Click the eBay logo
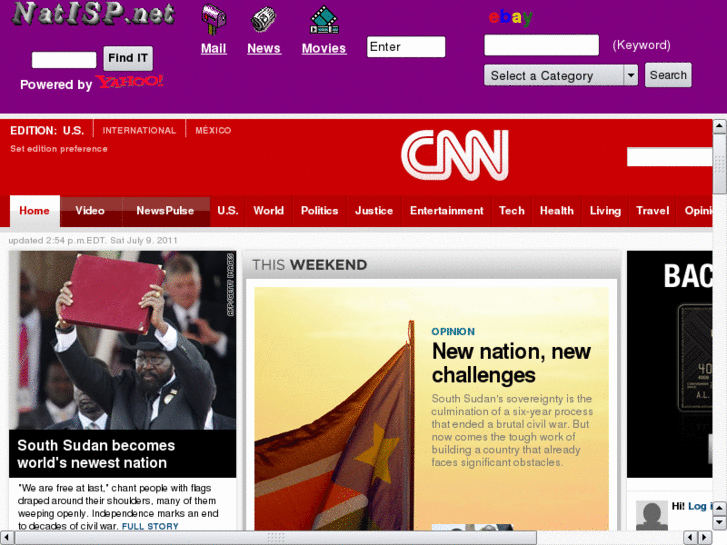 pyautogui.click(x=510, y=18)
